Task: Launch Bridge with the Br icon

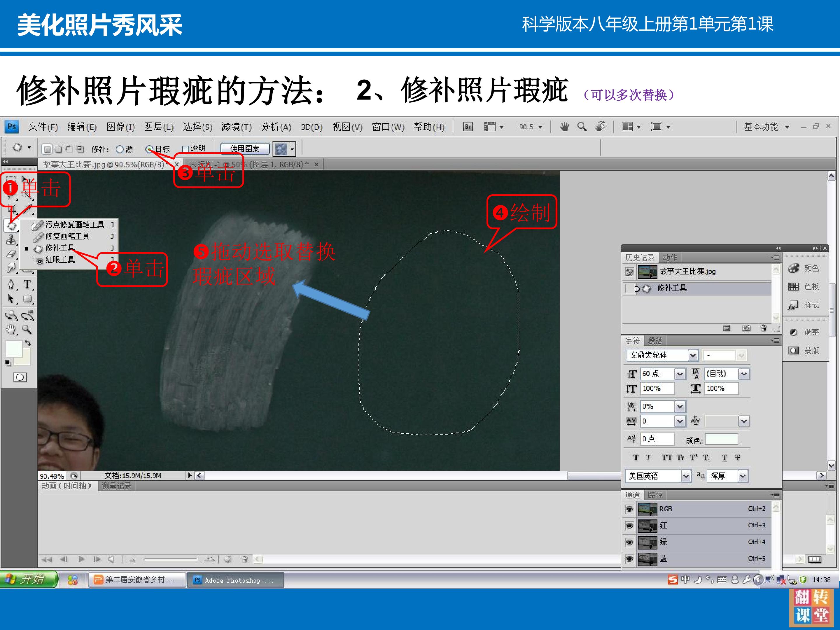Action: pyautogui.click(x=468, y=127)
